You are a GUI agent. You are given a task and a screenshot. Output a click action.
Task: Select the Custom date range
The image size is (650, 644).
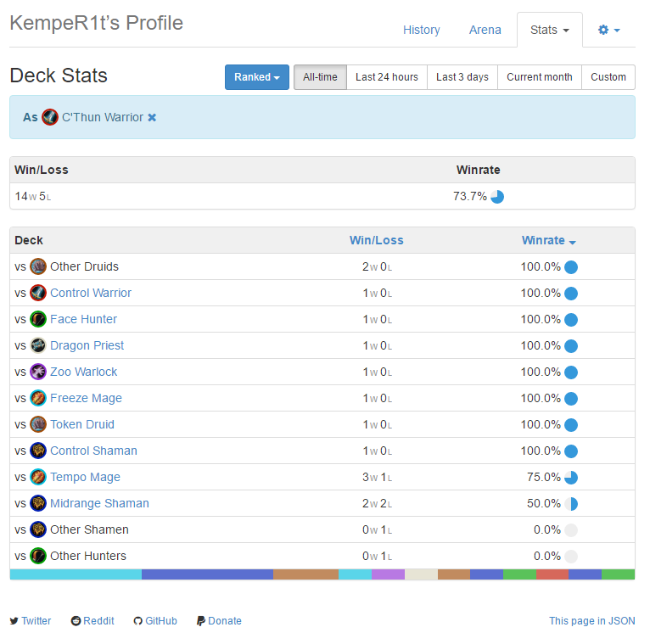[608, 77]
